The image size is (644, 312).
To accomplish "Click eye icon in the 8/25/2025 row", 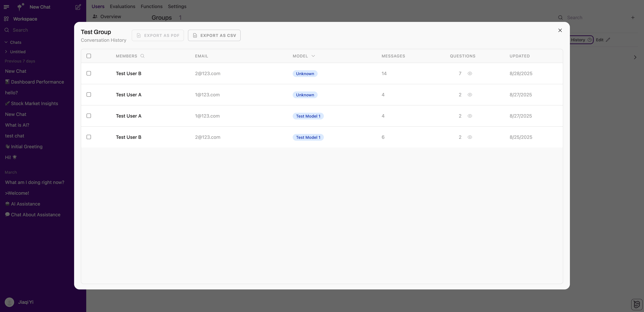I will pyautogui.click(x=470, y=137).
